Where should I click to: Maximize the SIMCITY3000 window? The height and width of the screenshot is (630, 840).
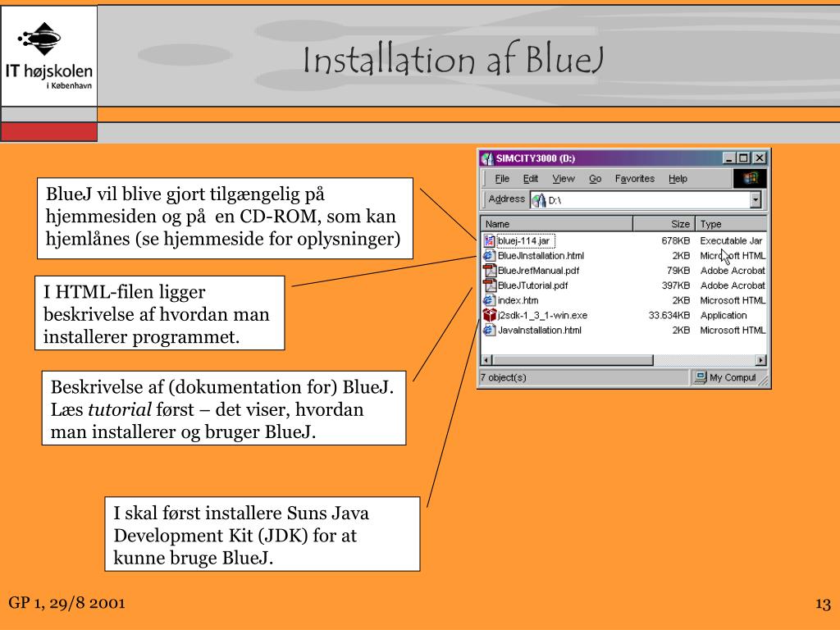click(x=743, y=158)
